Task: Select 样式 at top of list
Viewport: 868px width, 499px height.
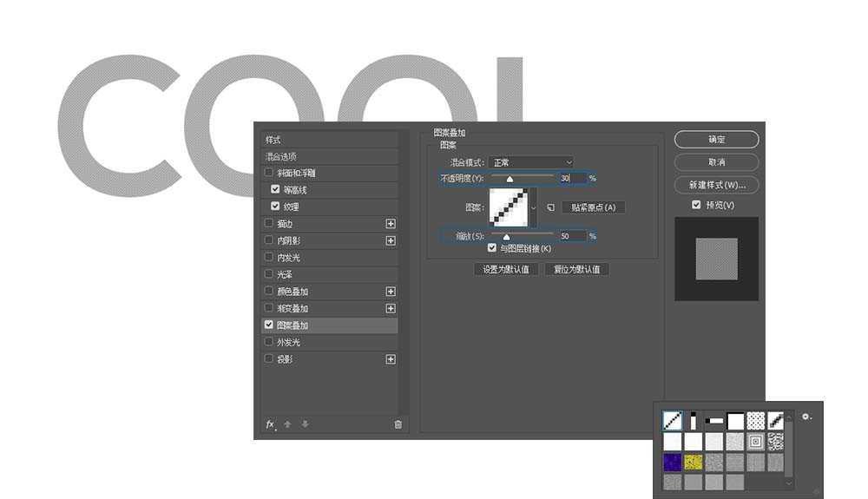Action: pos(273,140)
